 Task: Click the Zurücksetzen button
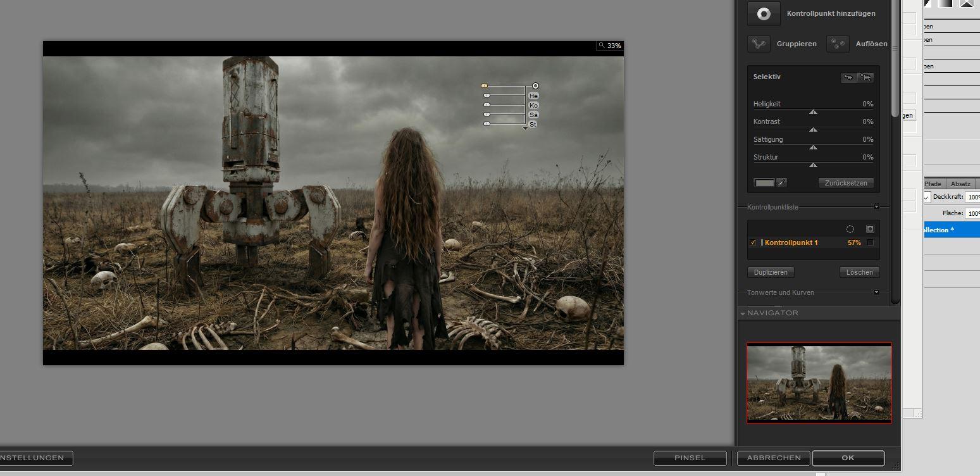846,183
